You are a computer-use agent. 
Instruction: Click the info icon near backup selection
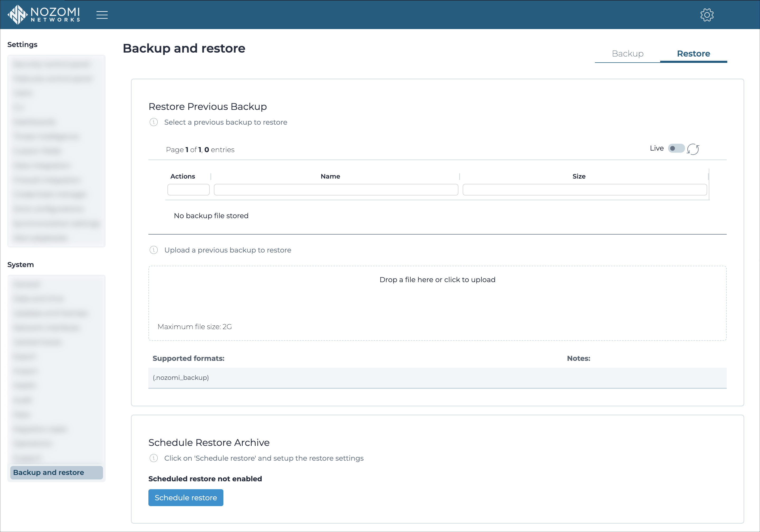(153, 122)
